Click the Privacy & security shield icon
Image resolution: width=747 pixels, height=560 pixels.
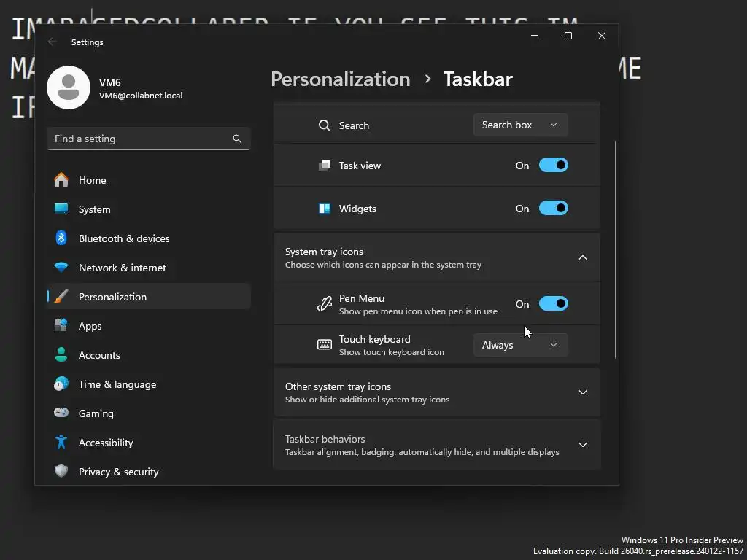point(61,472)
